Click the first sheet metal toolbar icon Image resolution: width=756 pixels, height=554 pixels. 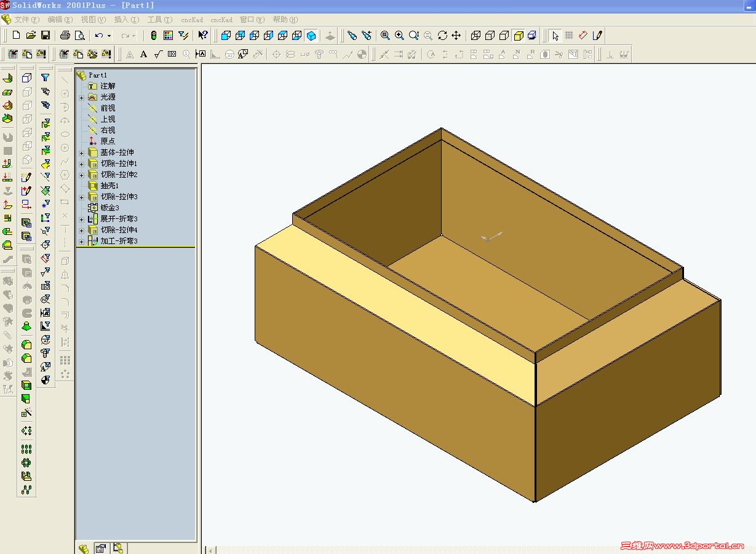(7, 78)
